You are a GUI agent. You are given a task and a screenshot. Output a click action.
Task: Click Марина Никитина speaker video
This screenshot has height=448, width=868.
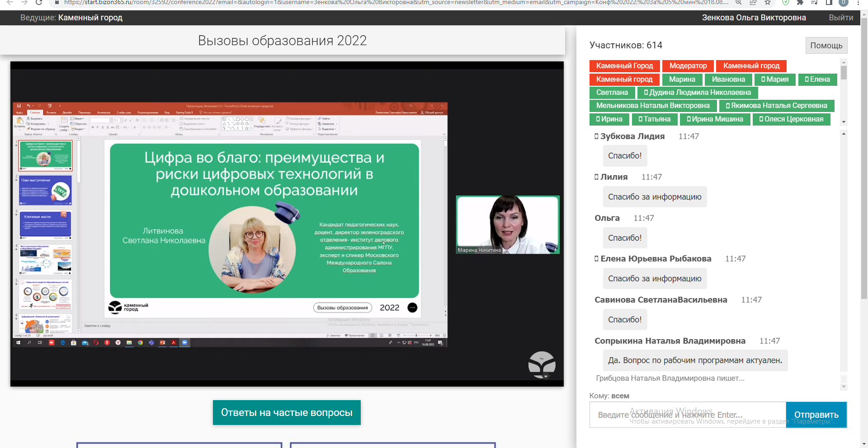(x=507, y=224)
